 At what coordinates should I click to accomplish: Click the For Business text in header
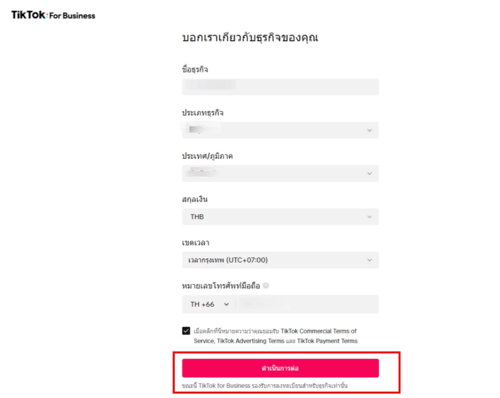pos(72,16)
